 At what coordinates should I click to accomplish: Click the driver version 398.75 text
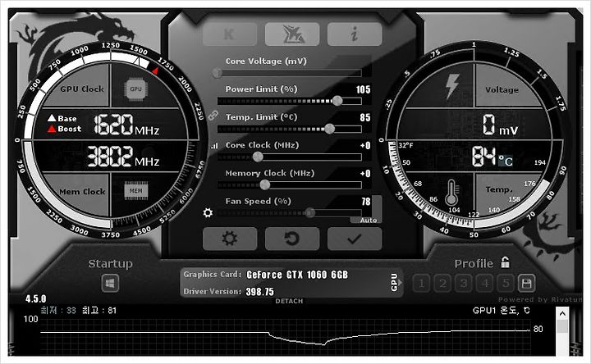point(259,292)
